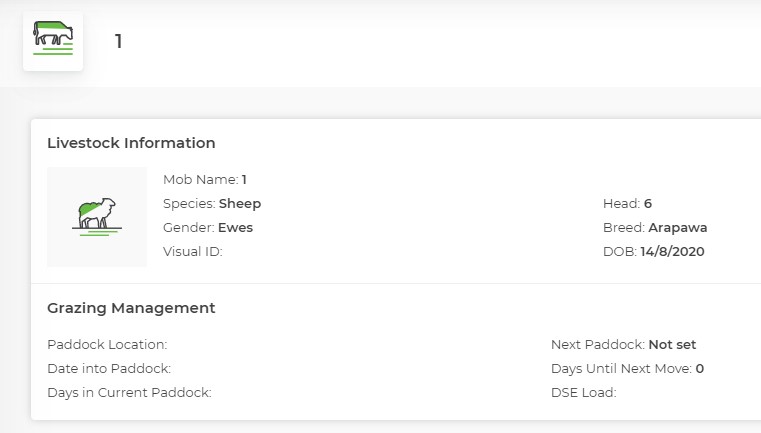Click the Date into Paddock label
Screen dimensions: 761x433
tap(109, 368)
